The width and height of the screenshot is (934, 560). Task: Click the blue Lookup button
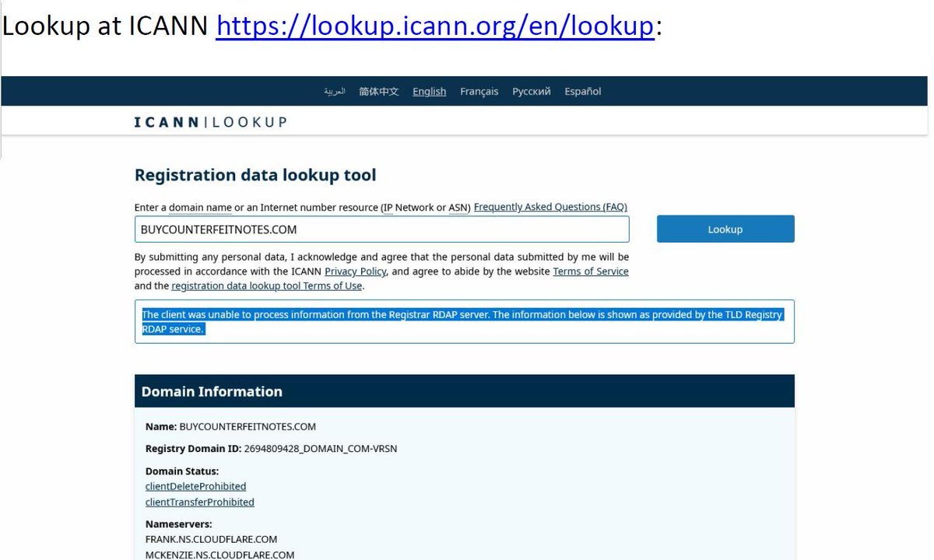tap(725, 229)
